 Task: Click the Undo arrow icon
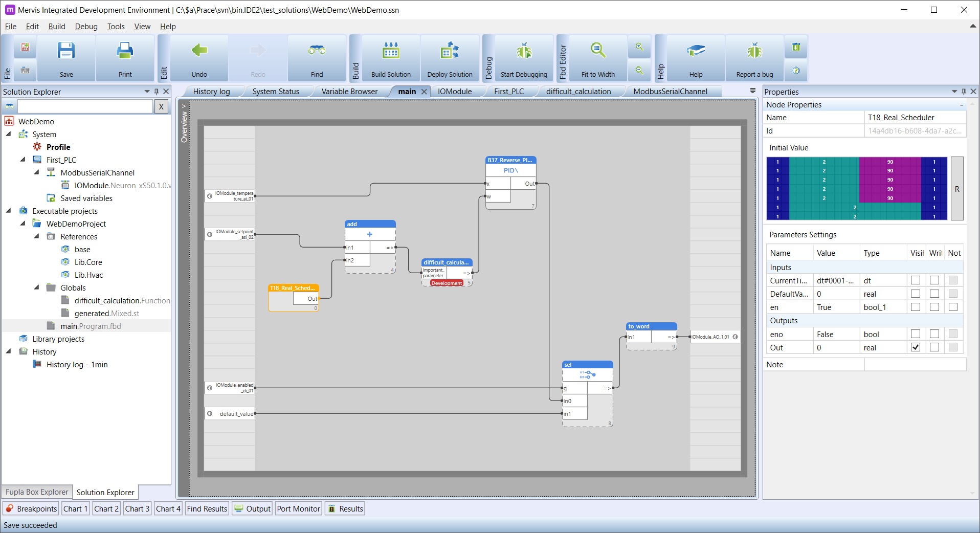click(199, 51)
